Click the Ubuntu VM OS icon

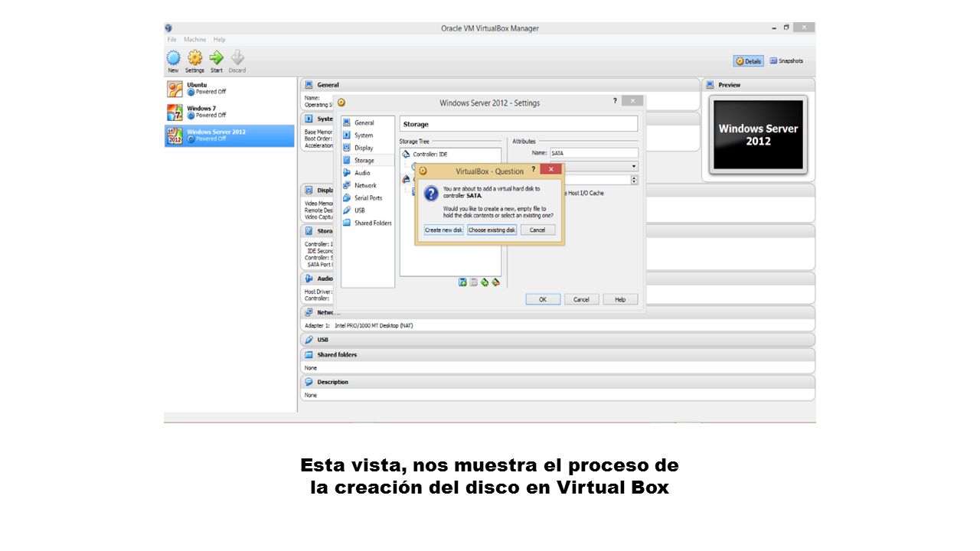(x=175, y=89)
